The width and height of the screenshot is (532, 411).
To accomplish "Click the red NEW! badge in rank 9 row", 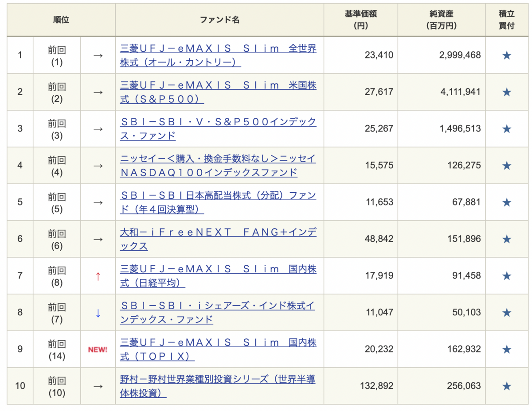I will [98, 349].
